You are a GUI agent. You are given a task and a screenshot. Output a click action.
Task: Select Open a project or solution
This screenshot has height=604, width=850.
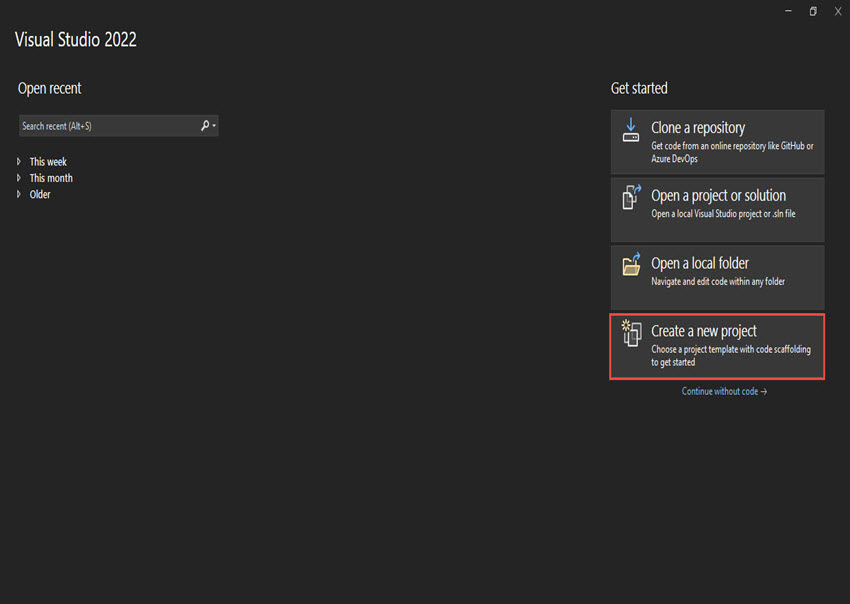tap(717, 209)
